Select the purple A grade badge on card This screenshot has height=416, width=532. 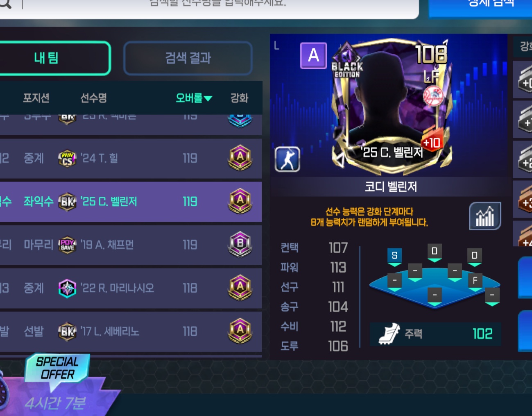[x=313, y=55]
